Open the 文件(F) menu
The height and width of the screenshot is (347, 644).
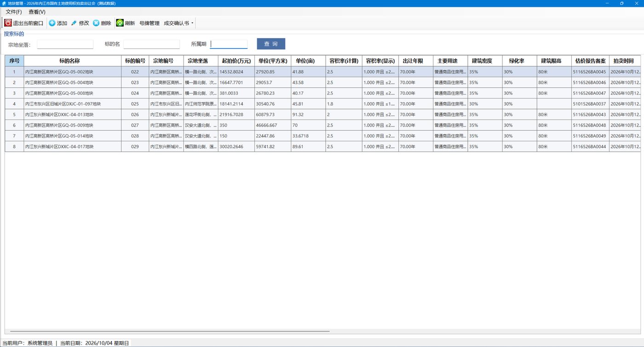pyautogui.click(x=13, y=12)
